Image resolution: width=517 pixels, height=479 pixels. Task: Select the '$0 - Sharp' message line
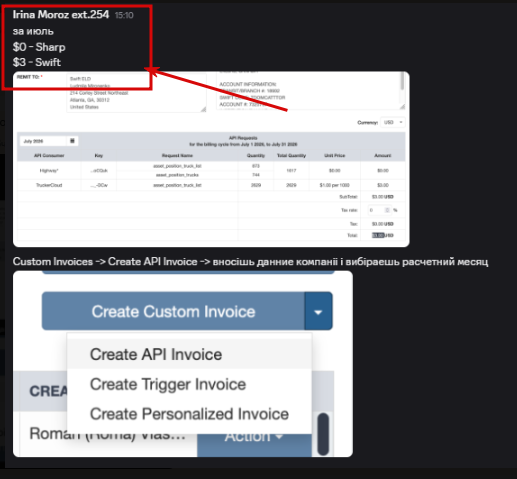coord(39,47)
